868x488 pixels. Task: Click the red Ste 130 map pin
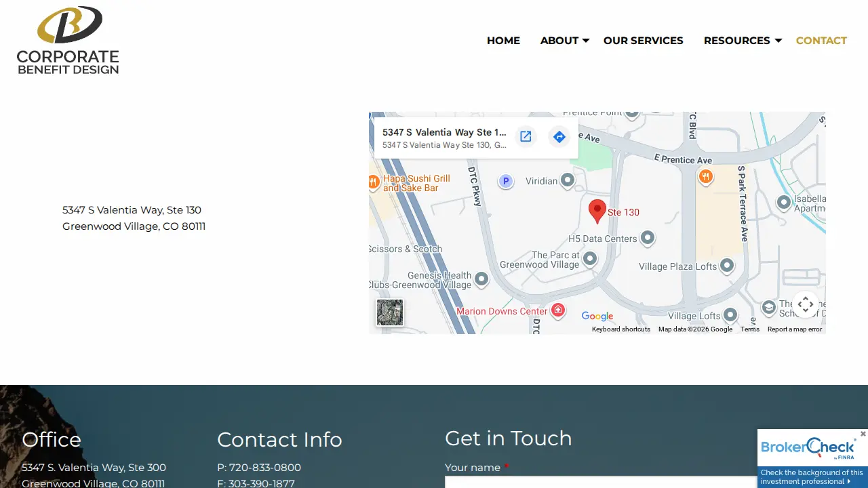597,211
